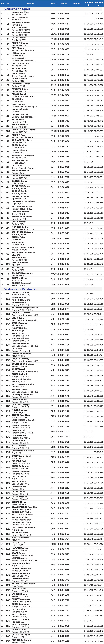
Task: Click the "Voitures de Sport" section heading
Action: (x=17, y=9)
